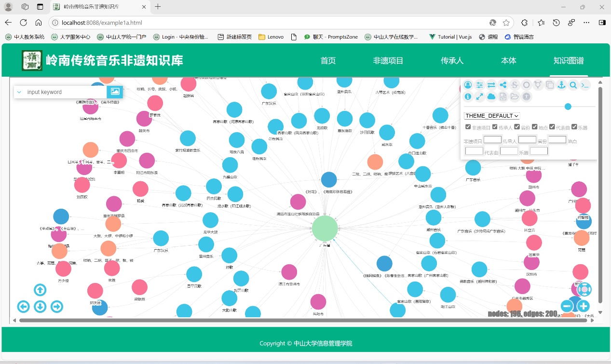The image size is (611, 364).
Task: Click the fullscreen expand arrows icon
Action: [x=480, y=97]
